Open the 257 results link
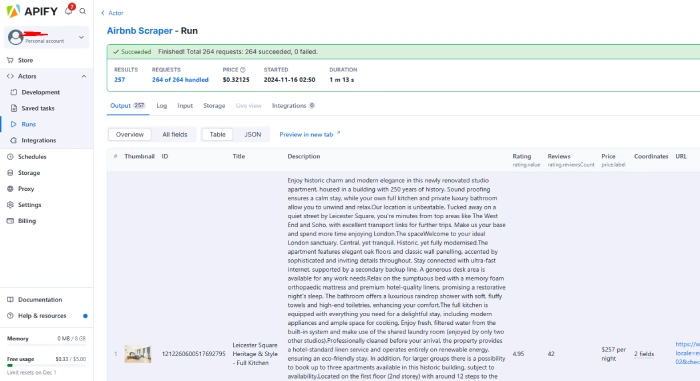700x381 pixels. pos(120,80)
